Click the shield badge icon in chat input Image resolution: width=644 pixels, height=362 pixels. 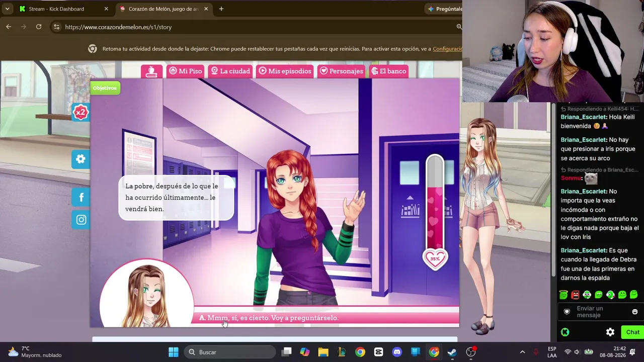click(x=567, y=312)
